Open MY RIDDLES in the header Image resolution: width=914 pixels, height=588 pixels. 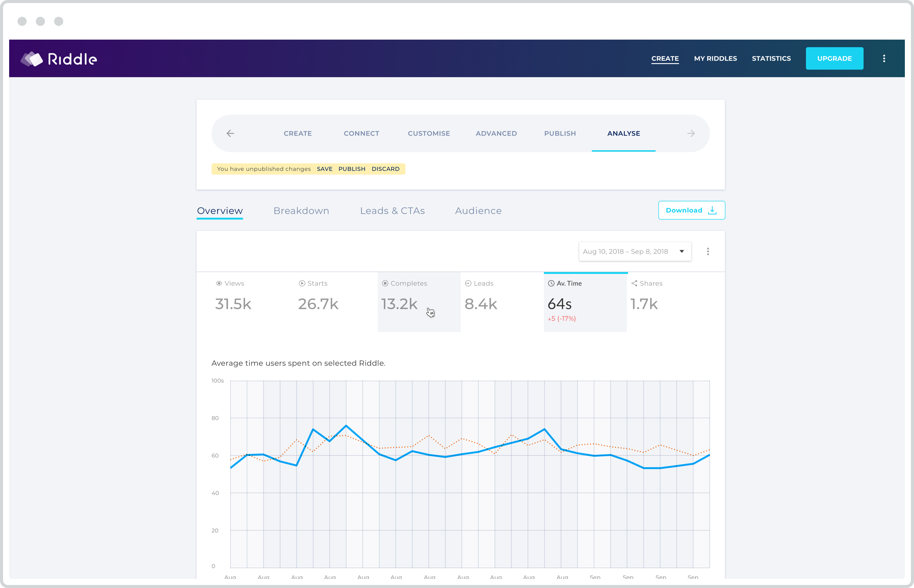coord(715,58)
